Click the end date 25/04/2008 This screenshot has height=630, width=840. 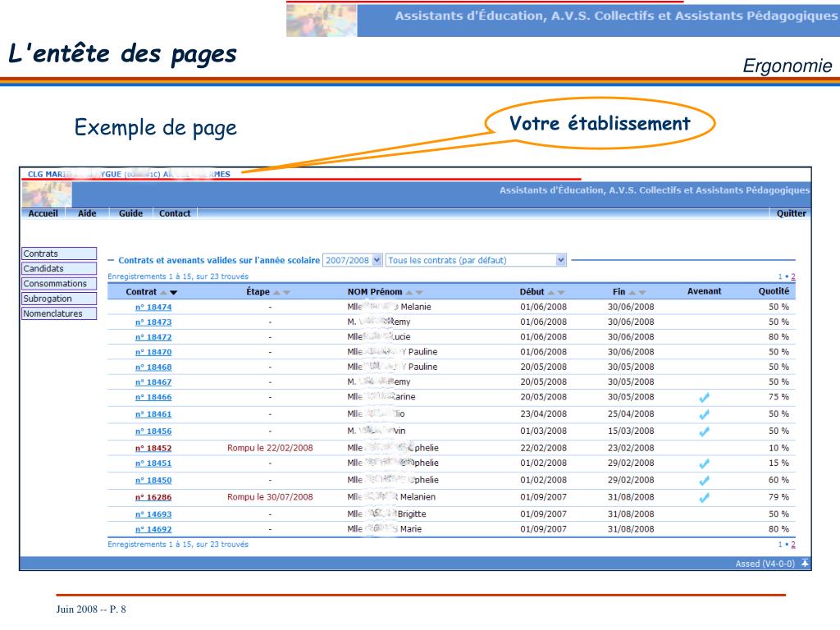coord(631,414)
